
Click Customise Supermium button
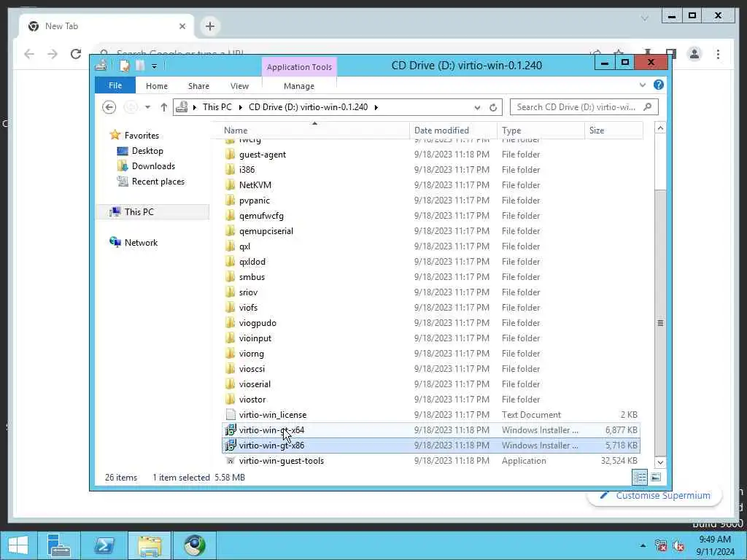(x=654, y=496)
